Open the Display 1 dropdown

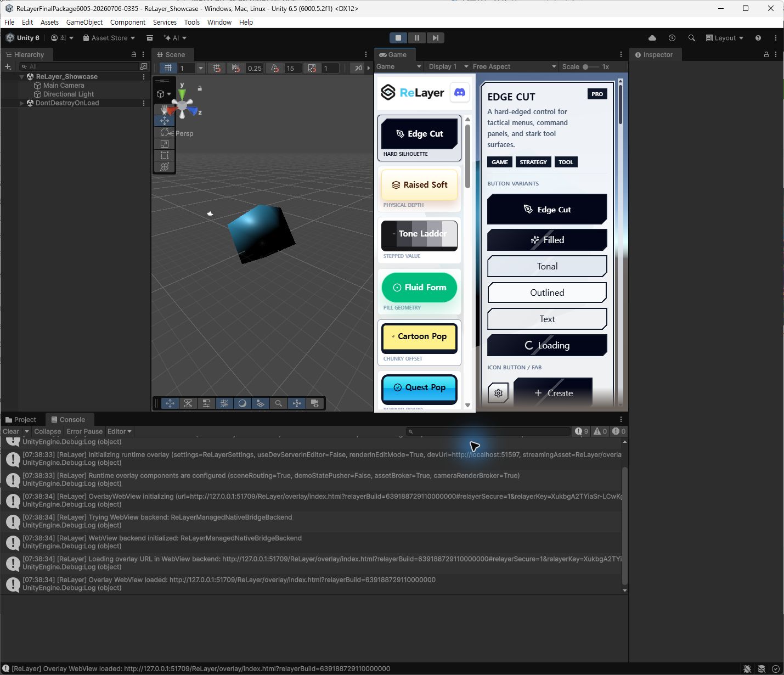point(448,66)
